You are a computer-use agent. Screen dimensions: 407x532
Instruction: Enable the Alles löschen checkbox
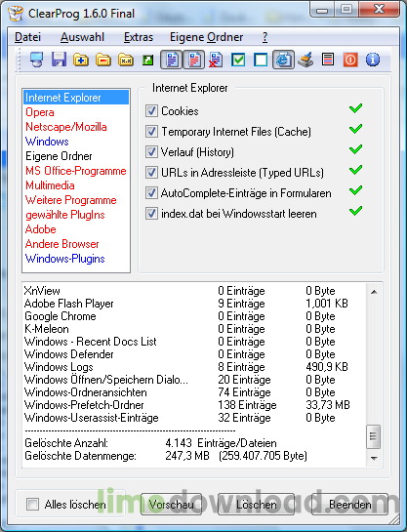pyautogui.click(x=32, y=504)
